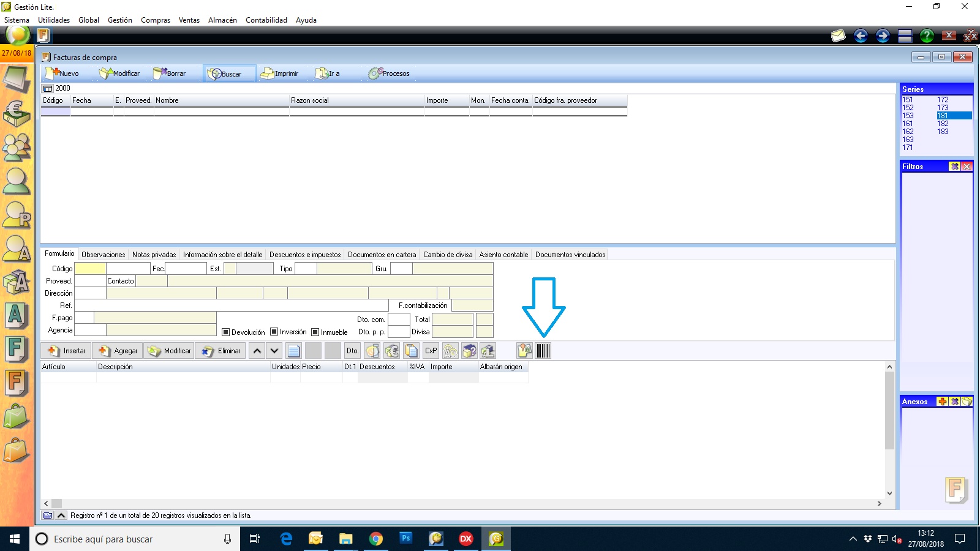Click the person with P badge sidebar icon
The width and height of the screenshot is (980, 551).
pos(17,215)
